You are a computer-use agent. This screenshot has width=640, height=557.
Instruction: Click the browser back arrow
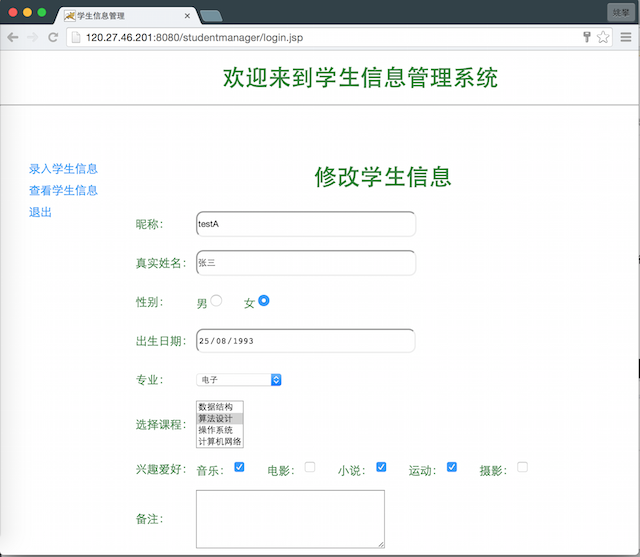(x=13, y=38)
